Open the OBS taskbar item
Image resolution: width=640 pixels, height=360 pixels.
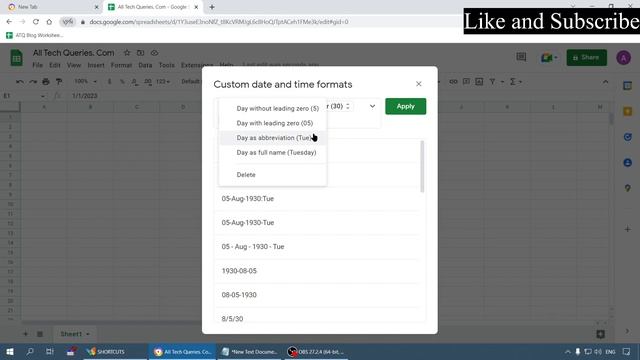pos(315,351)
